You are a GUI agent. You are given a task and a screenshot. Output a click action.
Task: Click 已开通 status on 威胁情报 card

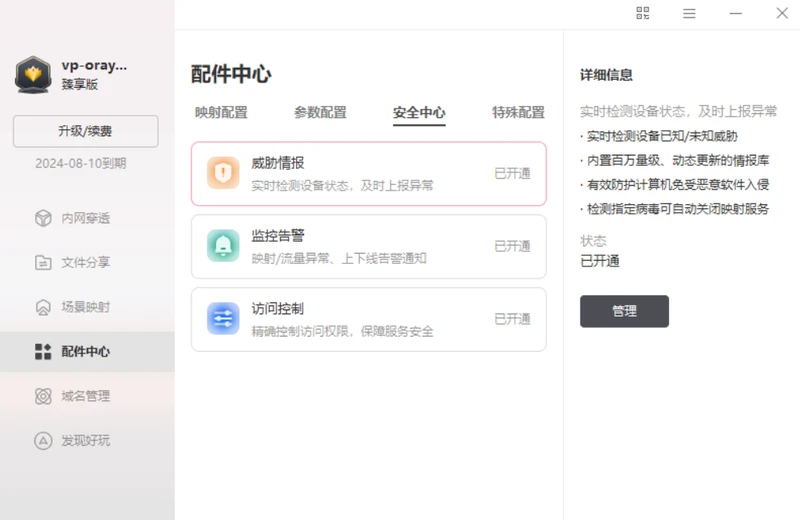[512, 174]
